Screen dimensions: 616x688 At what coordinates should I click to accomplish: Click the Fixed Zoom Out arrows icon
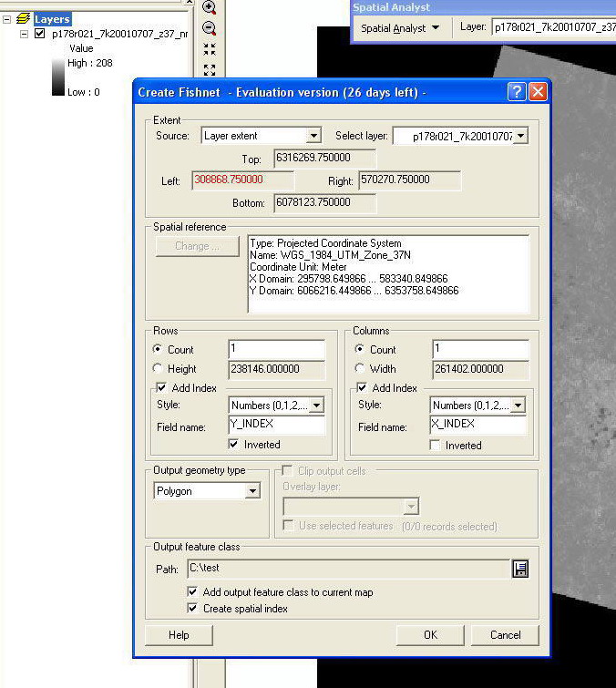point(210,69)
